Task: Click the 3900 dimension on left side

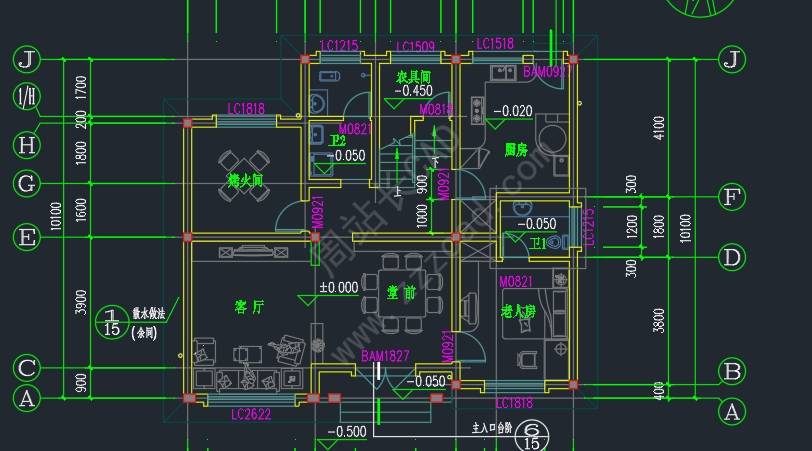Action: 81,301
